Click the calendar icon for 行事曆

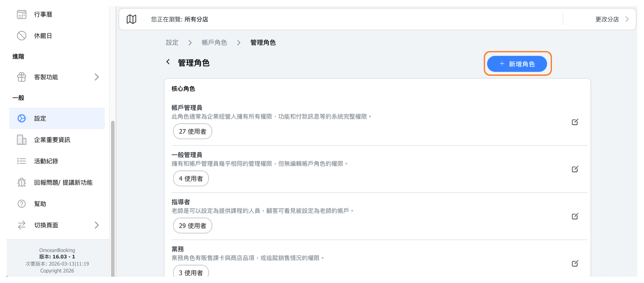click(x=21, y=14)
